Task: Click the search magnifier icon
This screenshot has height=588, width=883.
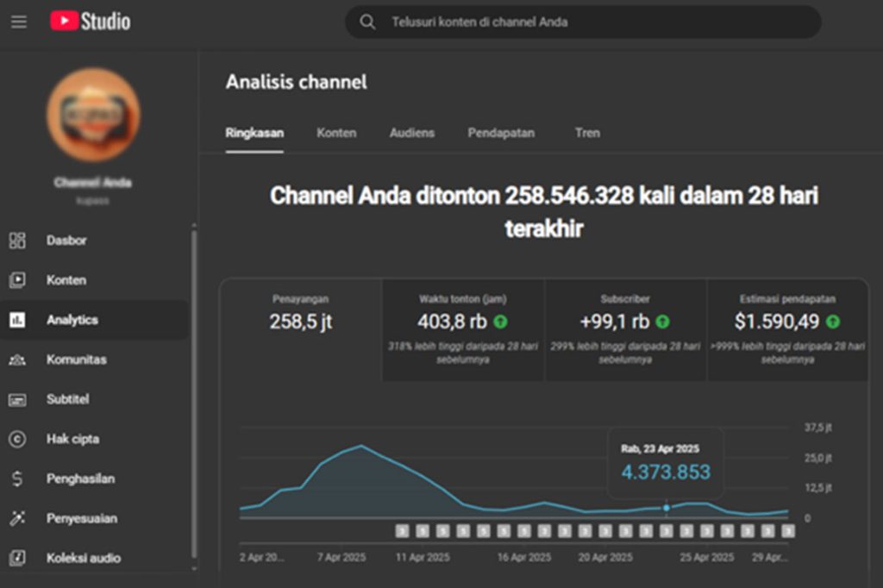Action: [367, 22]
